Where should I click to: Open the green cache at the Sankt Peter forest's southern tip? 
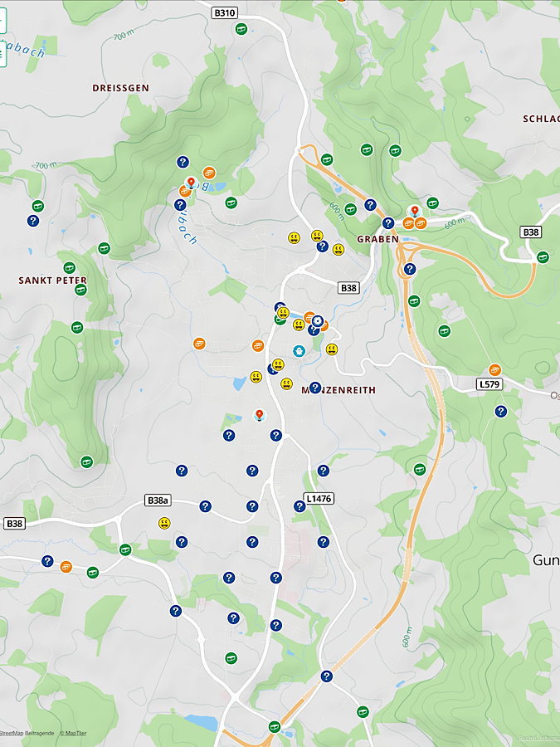tap(86, 461)
